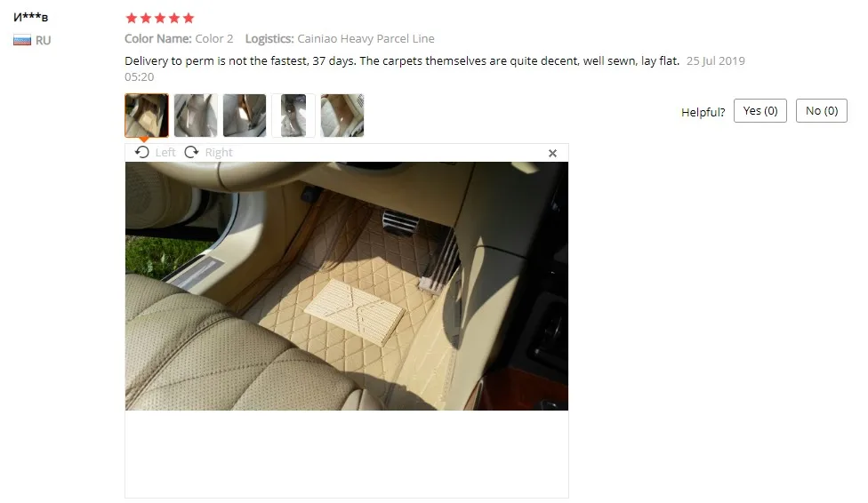868x503 pixels.
Task: Click the fifth red rating star
Action: point(189,19)
